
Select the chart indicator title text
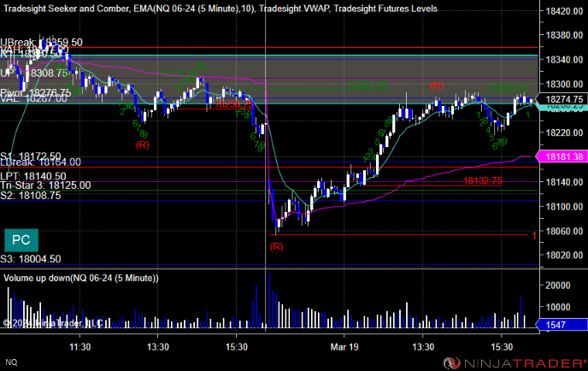click(x=220, y=9)
